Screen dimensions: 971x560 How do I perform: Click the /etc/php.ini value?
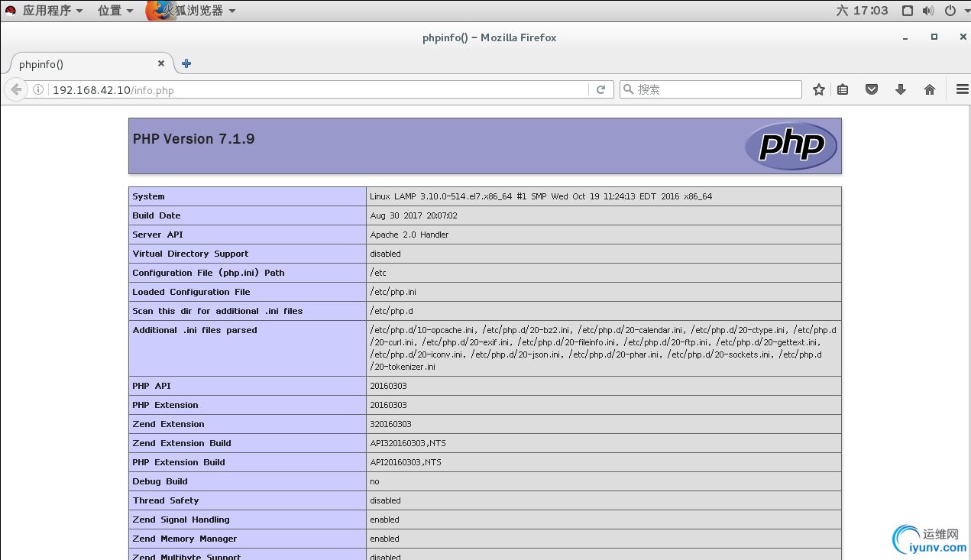393,292
